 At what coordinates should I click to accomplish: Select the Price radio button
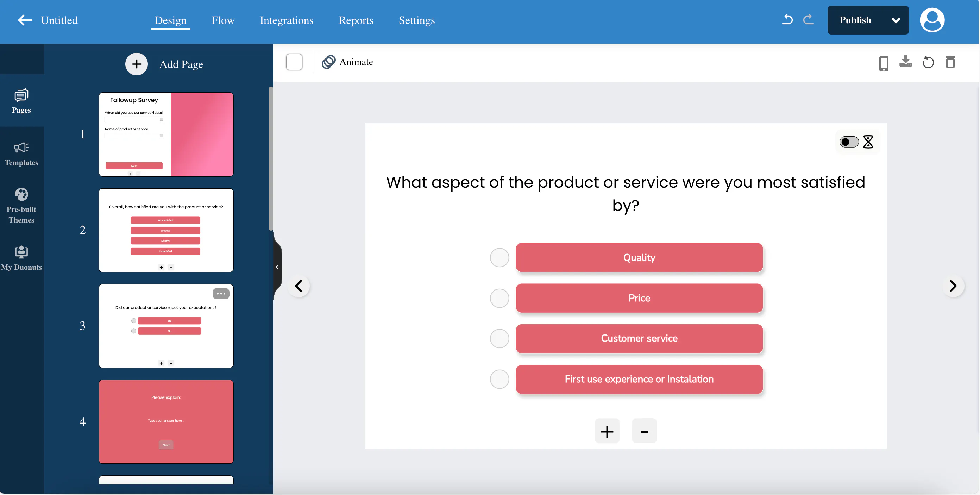500,298
